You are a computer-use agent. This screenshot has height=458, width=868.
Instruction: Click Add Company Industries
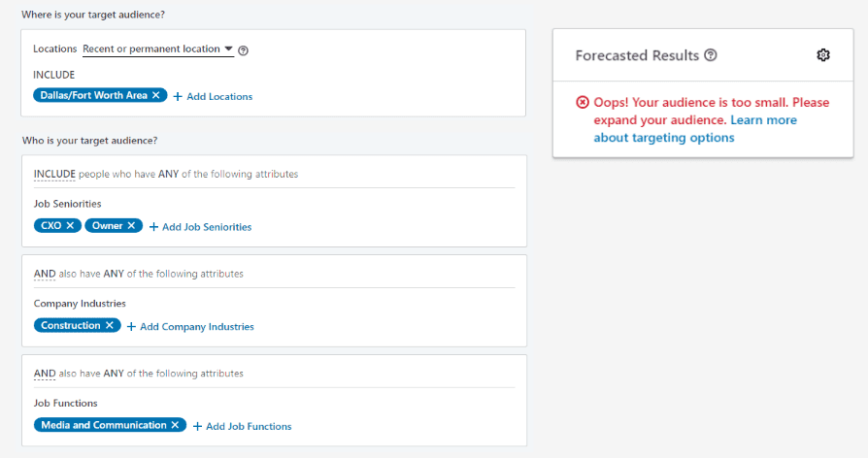[190, 327]
